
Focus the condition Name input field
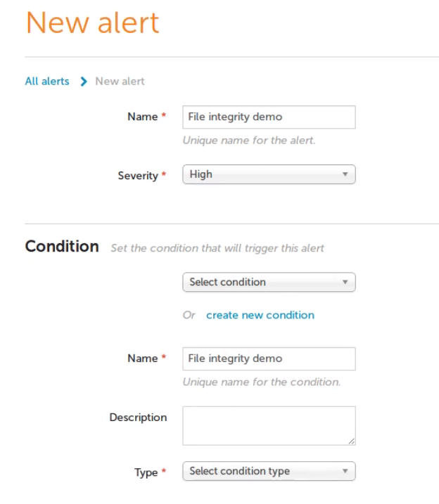269,358
